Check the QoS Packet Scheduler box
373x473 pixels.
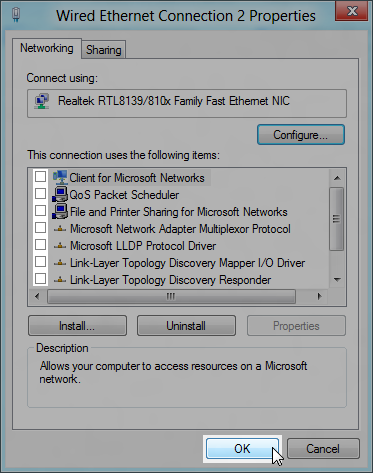tap(41, 193)
